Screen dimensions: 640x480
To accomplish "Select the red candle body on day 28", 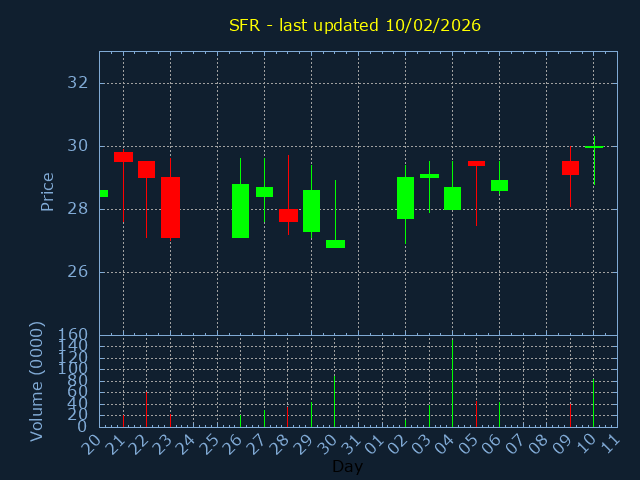I will (288, 215).
